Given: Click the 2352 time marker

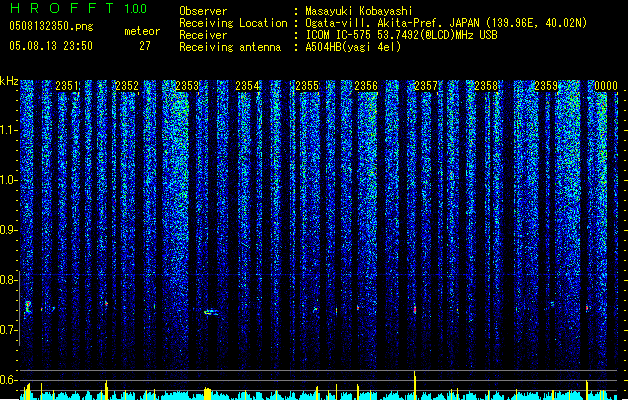Looking at the screenshot, I should (127, 86).
